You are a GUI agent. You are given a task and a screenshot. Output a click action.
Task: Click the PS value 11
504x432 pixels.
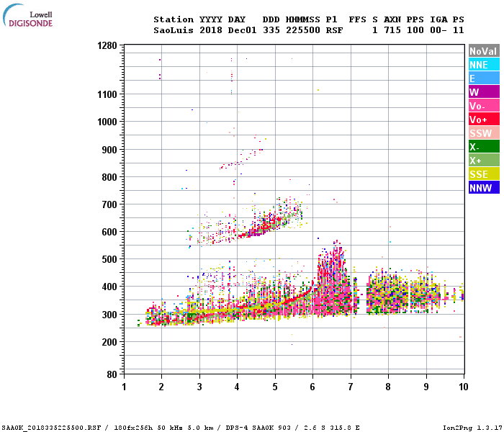point(459,30)
